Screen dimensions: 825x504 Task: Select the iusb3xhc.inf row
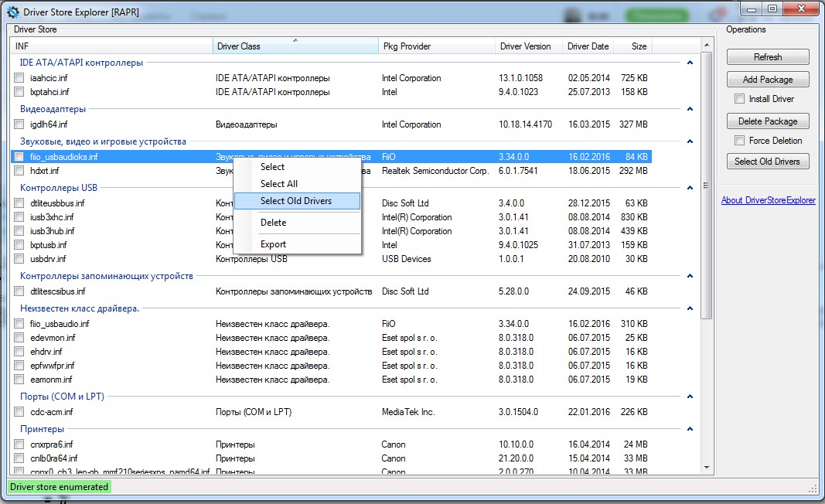pyautogui.click(x=332, y=217)
